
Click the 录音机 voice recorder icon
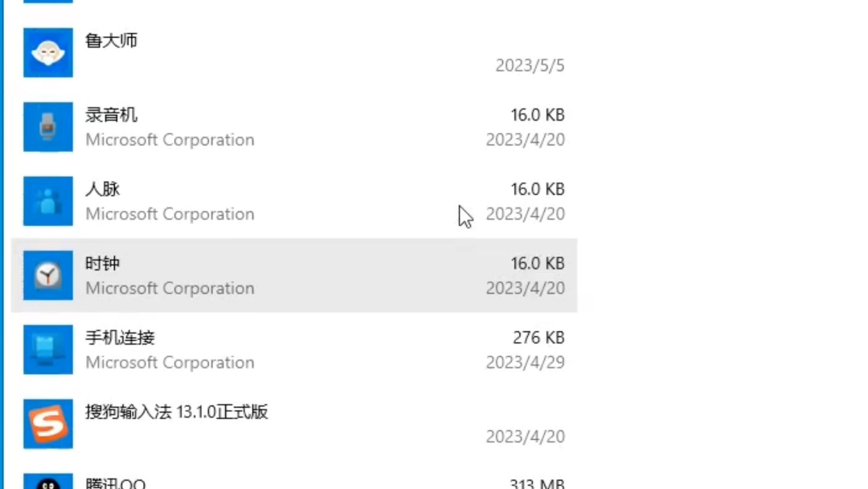coord(47,126)
